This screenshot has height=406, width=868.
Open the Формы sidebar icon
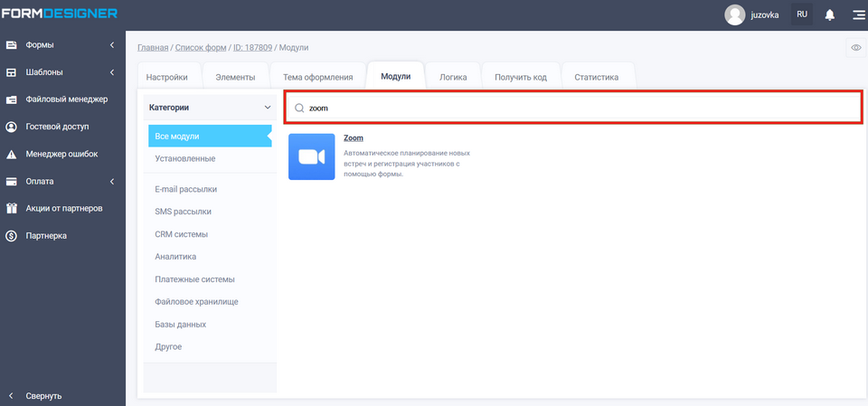tap(11, 45)
